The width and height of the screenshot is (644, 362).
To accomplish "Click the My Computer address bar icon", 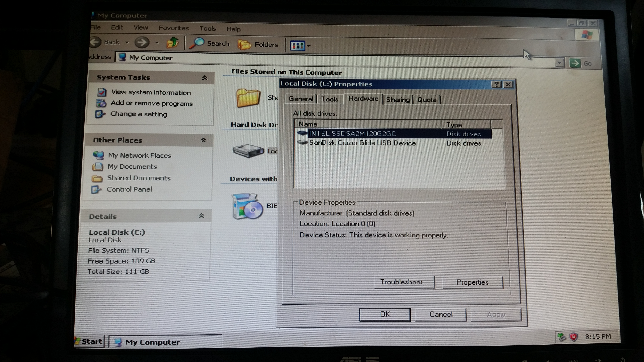I will pyautogui.click(x=122, y=57).
